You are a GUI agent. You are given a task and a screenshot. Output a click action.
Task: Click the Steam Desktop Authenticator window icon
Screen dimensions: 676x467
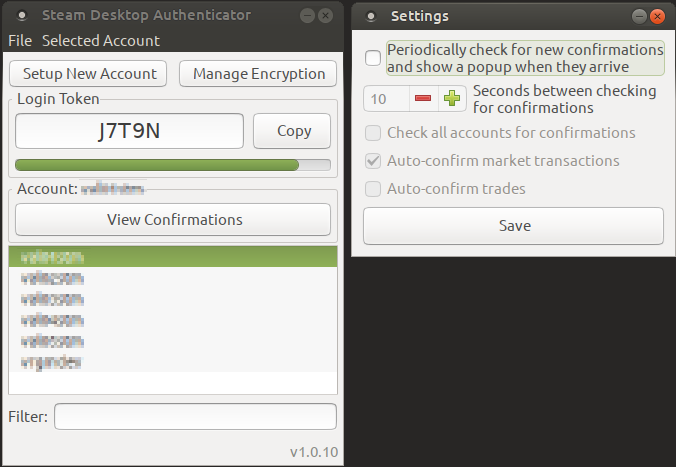tap(22, 16)
